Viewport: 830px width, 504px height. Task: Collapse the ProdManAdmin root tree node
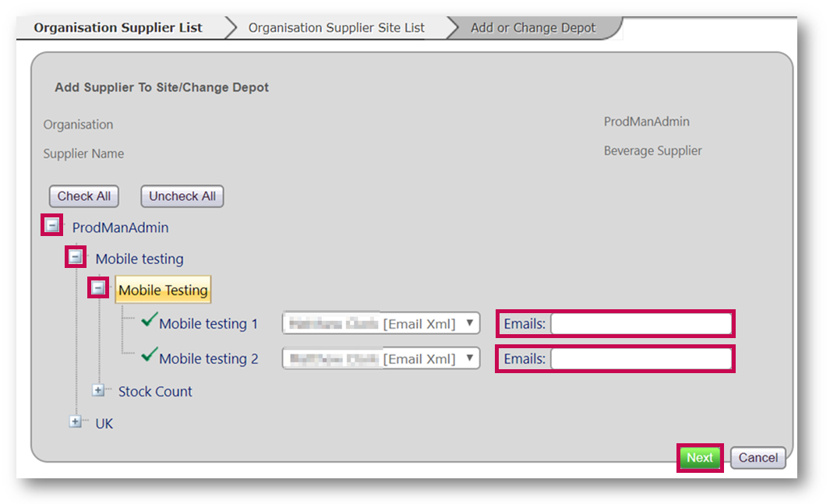pyautogui.click(x=52, y=226)
